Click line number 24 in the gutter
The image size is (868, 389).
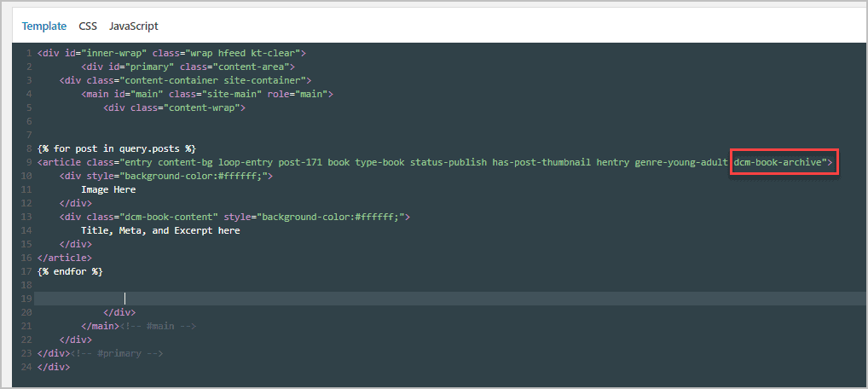tap(26, 367)
